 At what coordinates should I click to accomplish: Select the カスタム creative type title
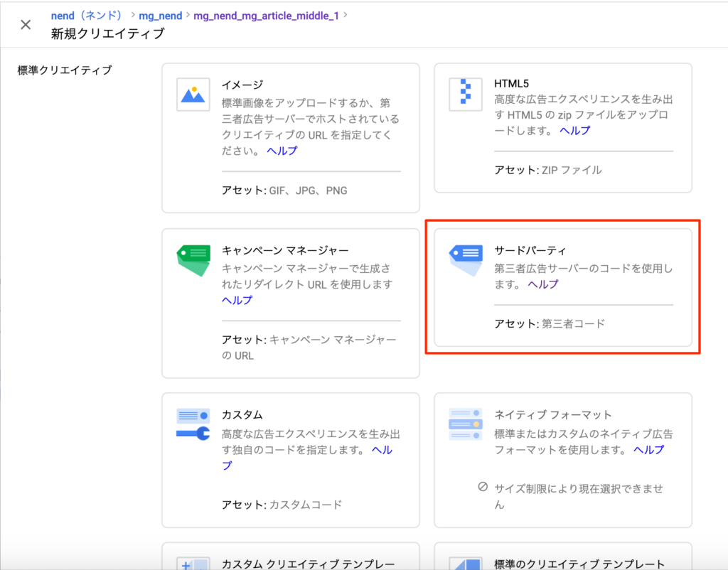[242, 415]
